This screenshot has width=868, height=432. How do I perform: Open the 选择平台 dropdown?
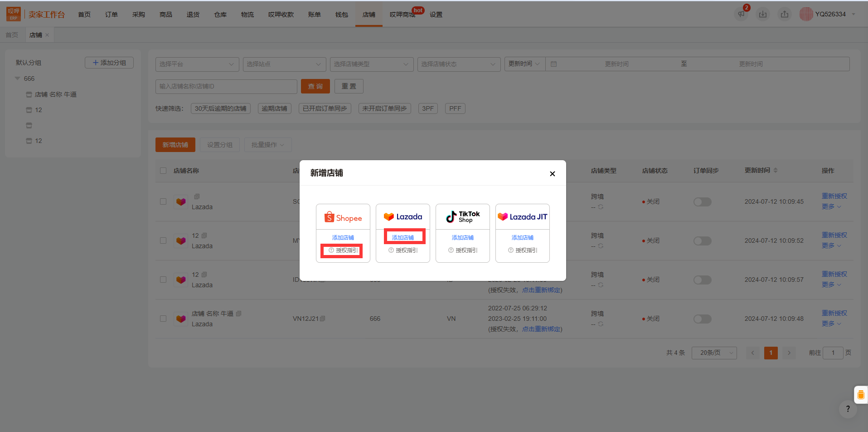coord(197,64)
